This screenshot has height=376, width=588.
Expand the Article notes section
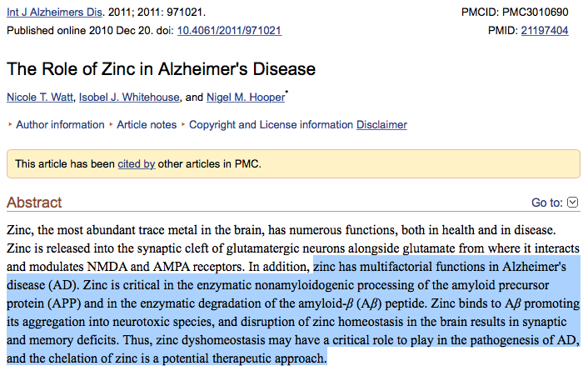pos(146,125)
